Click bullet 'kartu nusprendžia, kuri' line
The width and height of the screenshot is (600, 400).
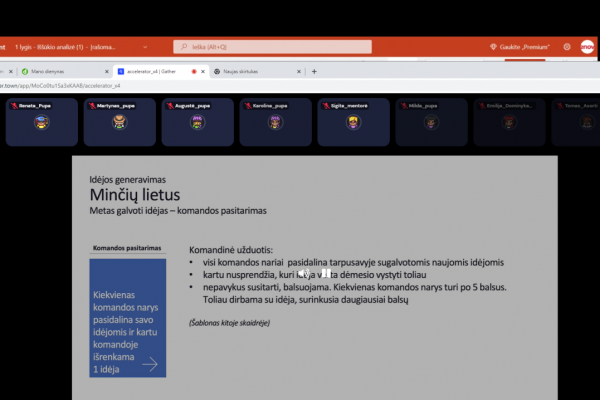pos(315,275)
